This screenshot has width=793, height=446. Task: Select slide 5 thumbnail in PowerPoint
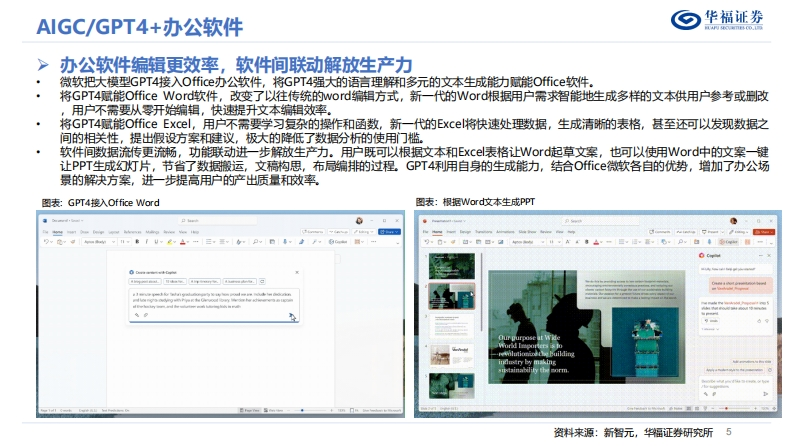(452, 385)
